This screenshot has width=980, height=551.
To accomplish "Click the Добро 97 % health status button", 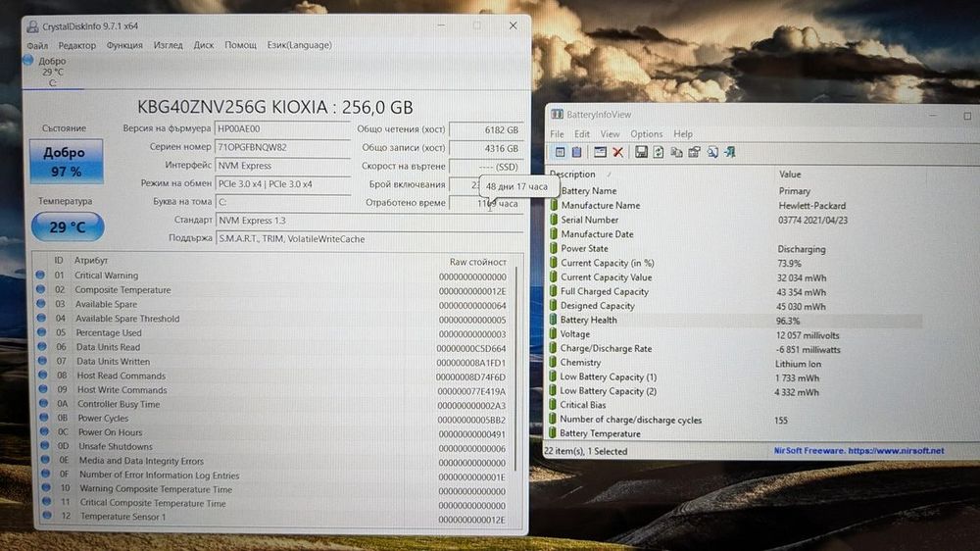I will [67, 162].
